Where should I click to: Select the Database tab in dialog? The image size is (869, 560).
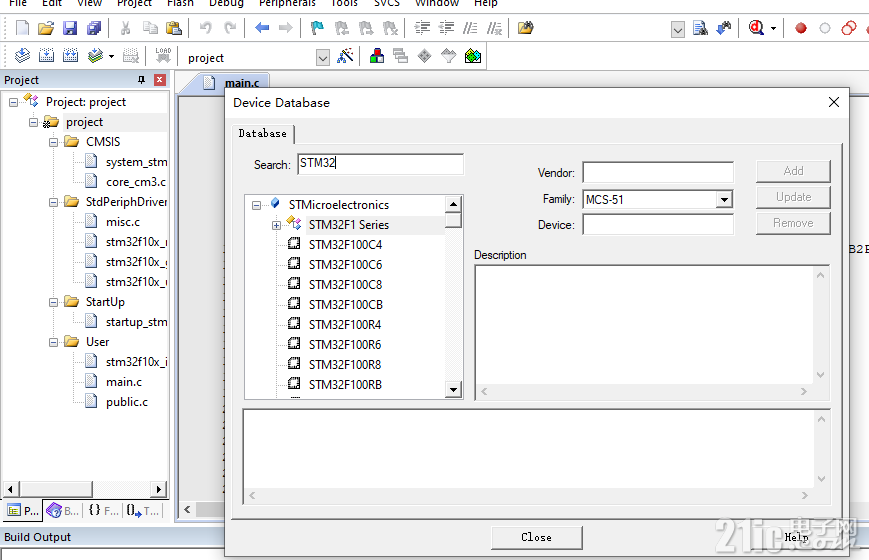pyautogui.click(x=263, y=134)
